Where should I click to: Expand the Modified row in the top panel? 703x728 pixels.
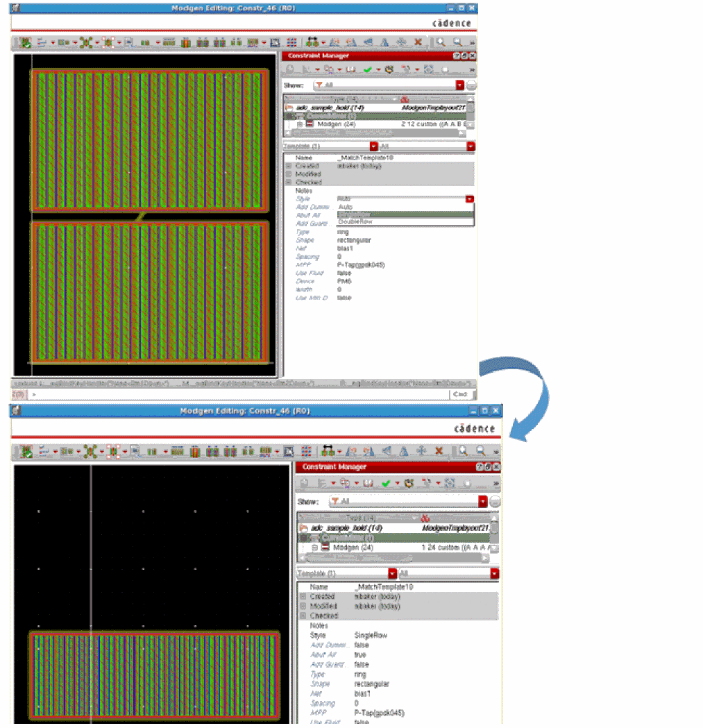tap(289, 174)
